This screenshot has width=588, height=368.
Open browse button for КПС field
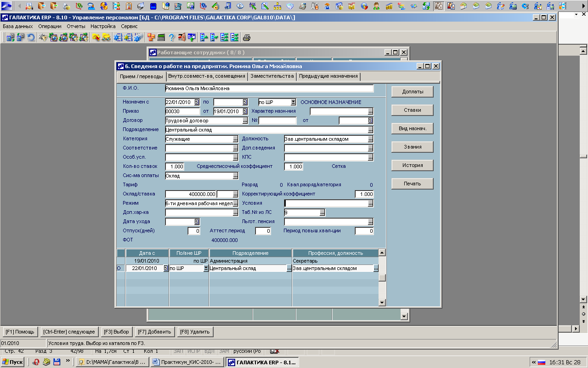[370, 157]
